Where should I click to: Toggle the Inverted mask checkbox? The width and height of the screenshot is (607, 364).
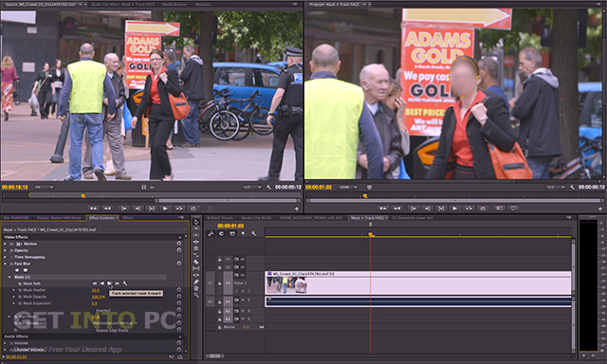(x=93, y=310)
